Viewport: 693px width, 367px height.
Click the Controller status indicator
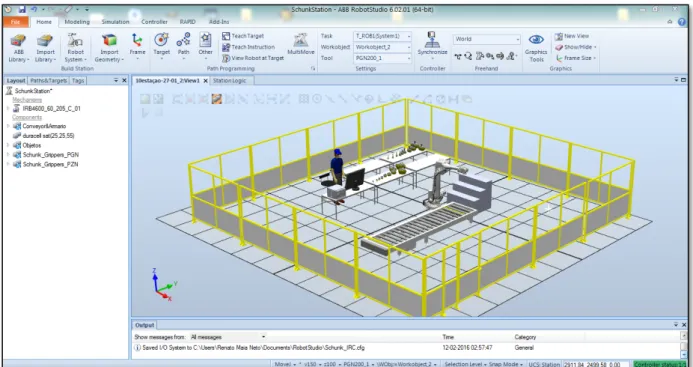pos(661,364)
